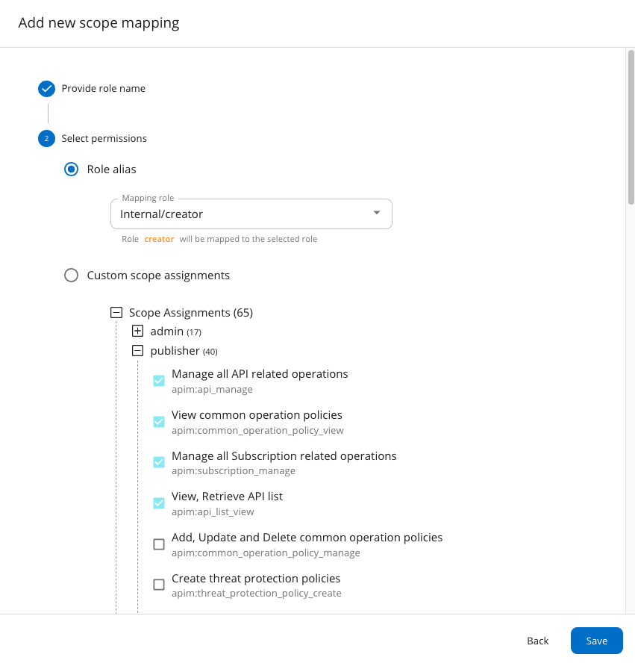Viewport: 635px width, 672px height.
Task: Click the dropdown arrow on Mapping role field
Action: [x=378, y=214]
